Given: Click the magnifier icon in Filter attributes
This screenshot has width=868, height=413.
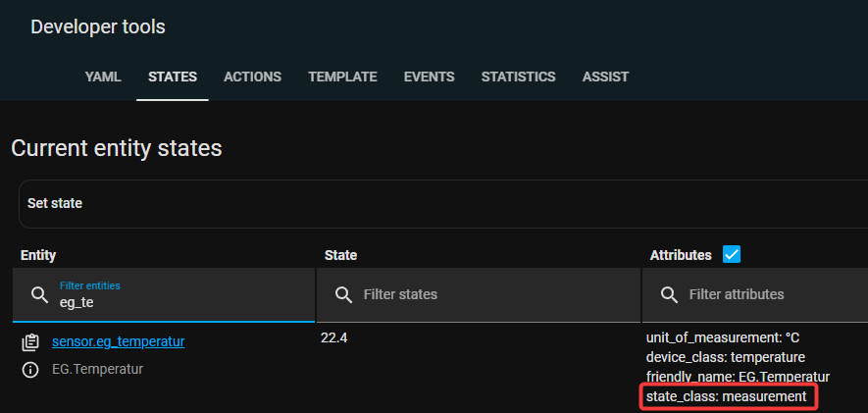Looking at the screenshot, I should point(669,294).
